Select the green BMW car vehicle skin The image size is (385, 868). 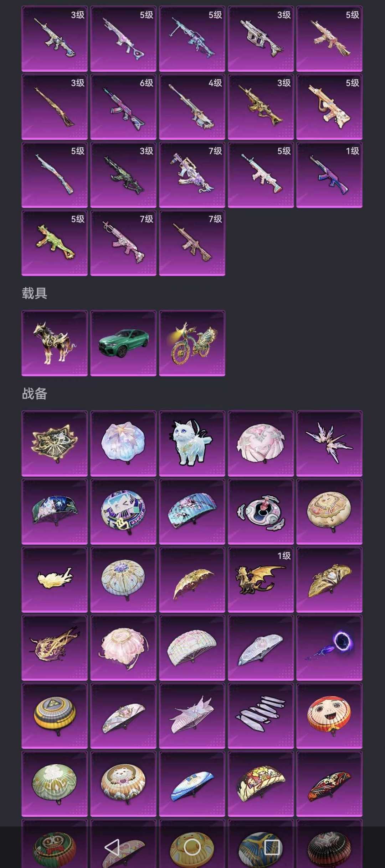[123, 343]
